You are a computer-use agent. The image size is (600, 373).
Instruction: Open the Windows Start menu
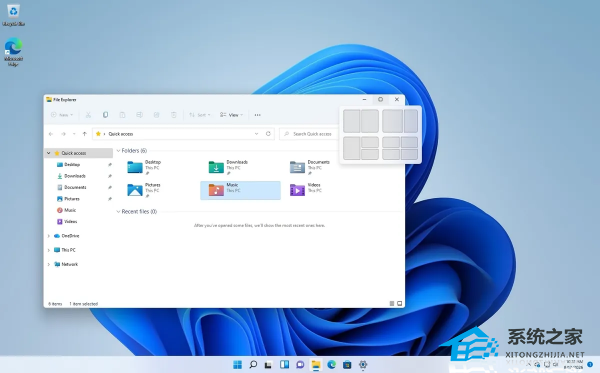click(238, 365)
